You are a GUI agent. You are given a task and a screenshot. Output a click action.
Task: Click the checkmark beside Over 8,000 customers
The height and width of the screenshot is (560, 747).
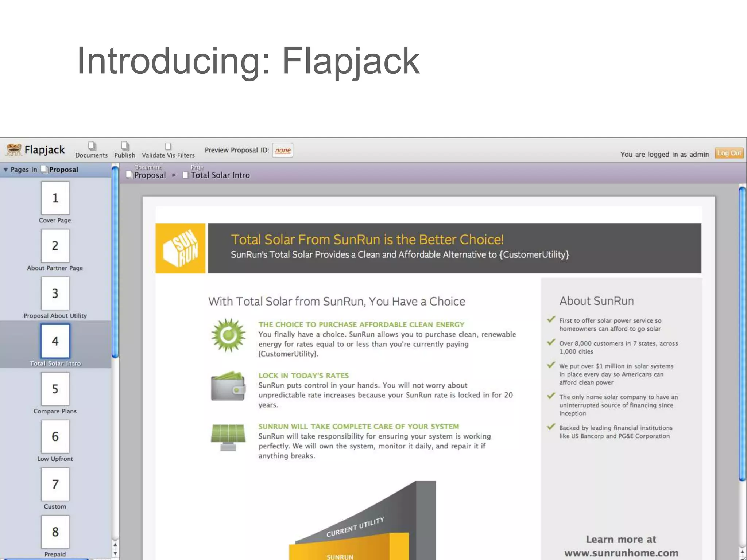pyautogui.click(x=551, y=342)
